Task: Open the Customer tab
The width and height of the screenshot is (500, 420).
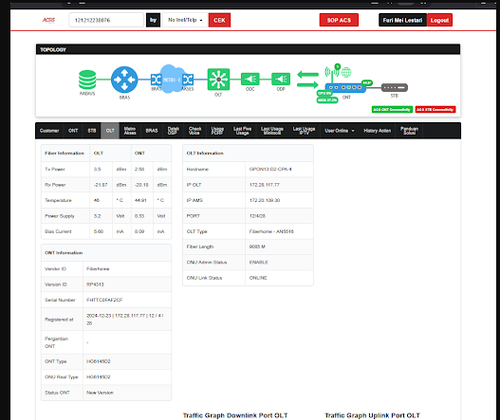Action: [x=49, y=131]
